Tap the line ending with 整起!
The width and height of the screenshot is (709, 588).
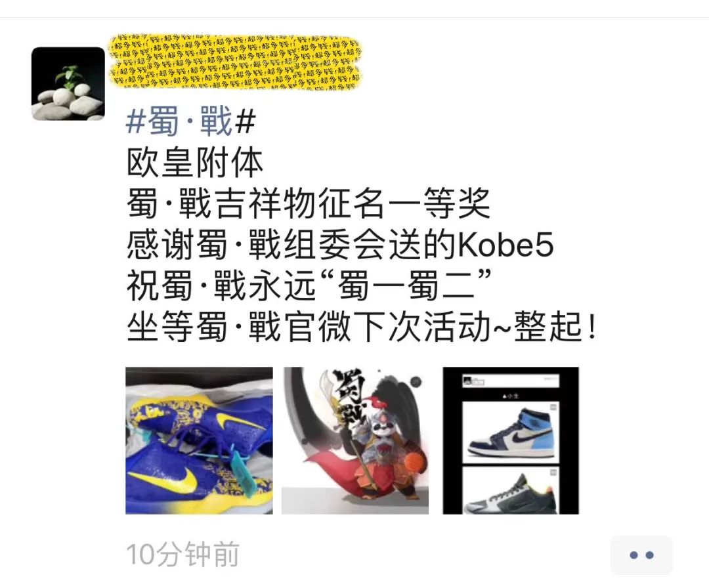[362, 326]
